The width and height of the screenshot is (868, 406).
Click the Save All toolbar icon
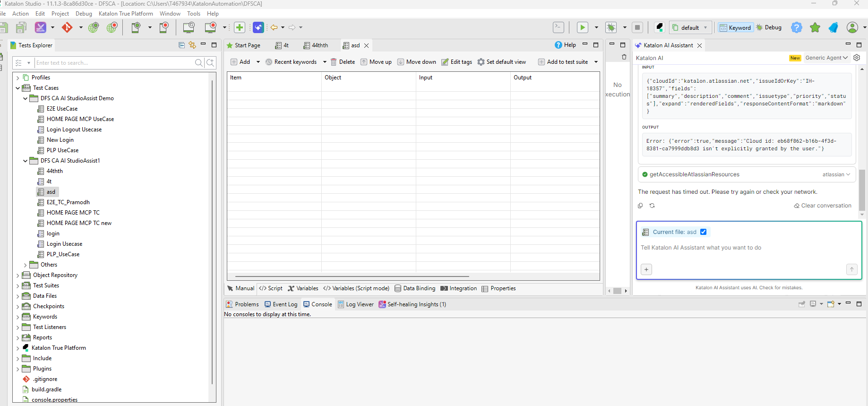21,27
